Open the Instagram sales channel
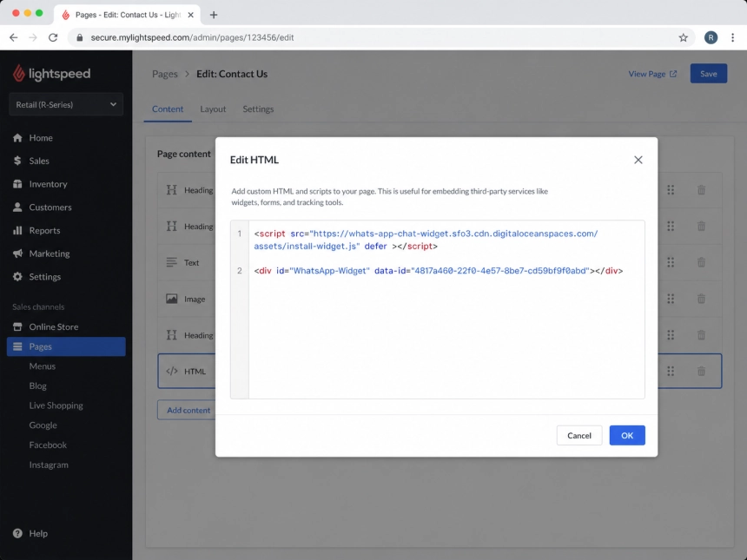The width and height of the screenshot is (747, 560). pos(49,464)
